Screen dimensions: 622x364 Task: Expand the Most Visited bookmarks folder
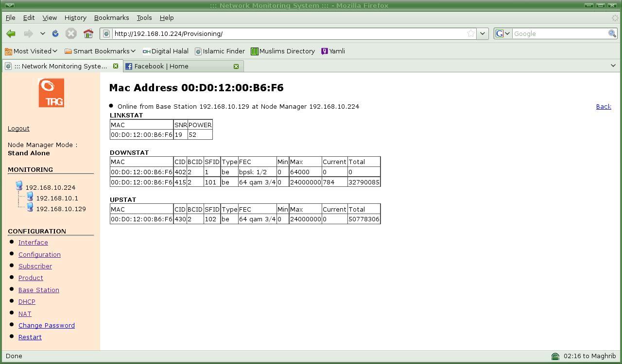click(x=31, y=51)
